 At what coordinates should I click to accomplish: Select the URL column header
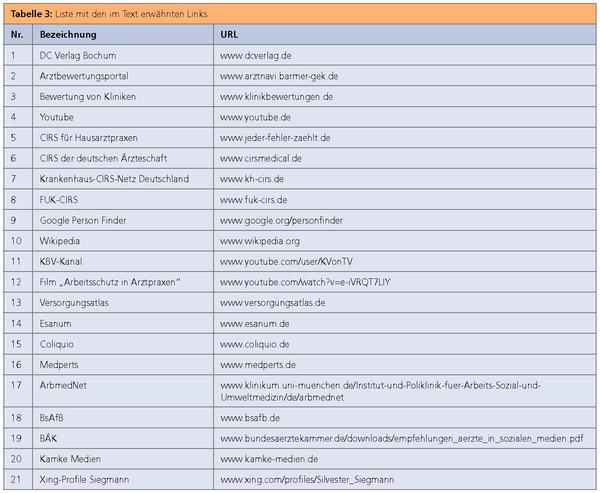point(229,33)
